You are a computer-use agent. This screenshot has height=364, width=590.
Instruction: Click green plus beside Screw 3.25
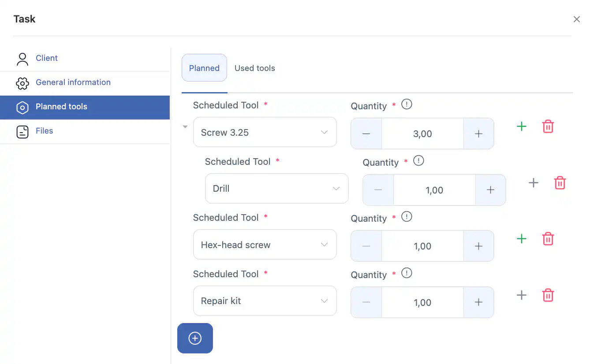[x=521, y=126]
